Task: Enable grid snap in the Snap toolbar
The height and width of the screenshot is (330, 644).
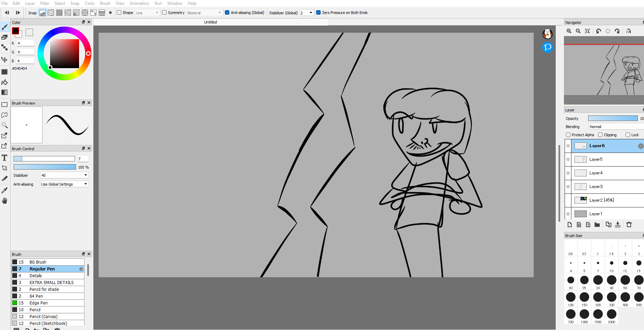Action: coord(59,13)
